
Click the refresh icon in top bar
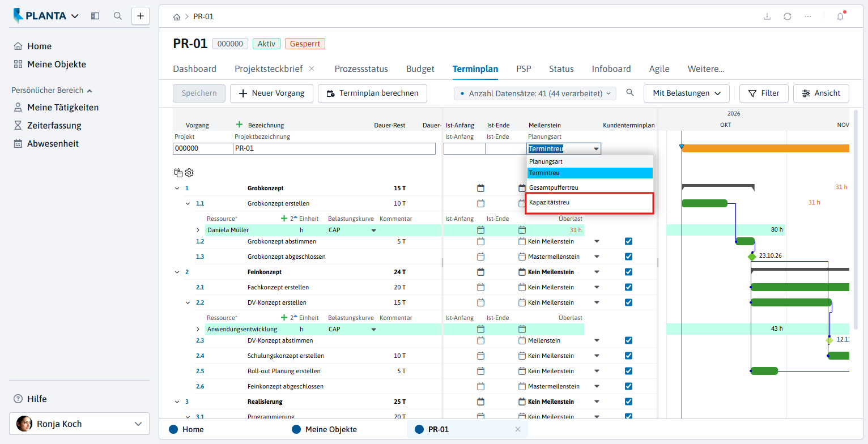tap(788, 16)
